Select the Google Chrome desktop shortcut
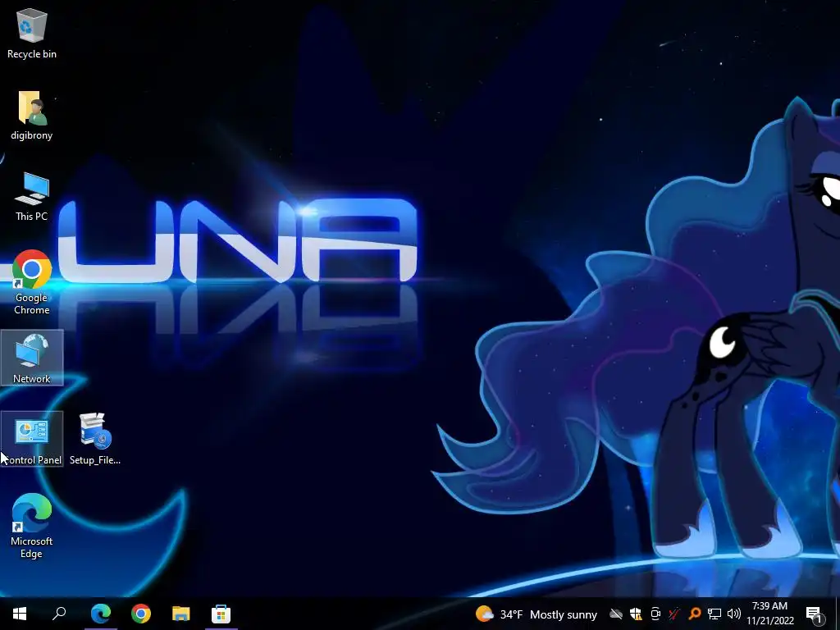The width and height of the screenshot is (840, 630). pyautogui.click(x=32, y=282)
